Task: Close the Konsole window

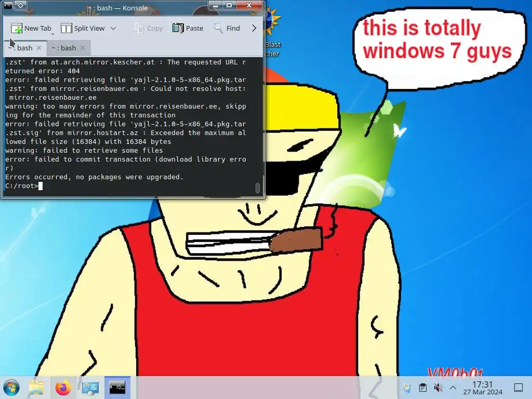Action: click(x=249, y=5)
